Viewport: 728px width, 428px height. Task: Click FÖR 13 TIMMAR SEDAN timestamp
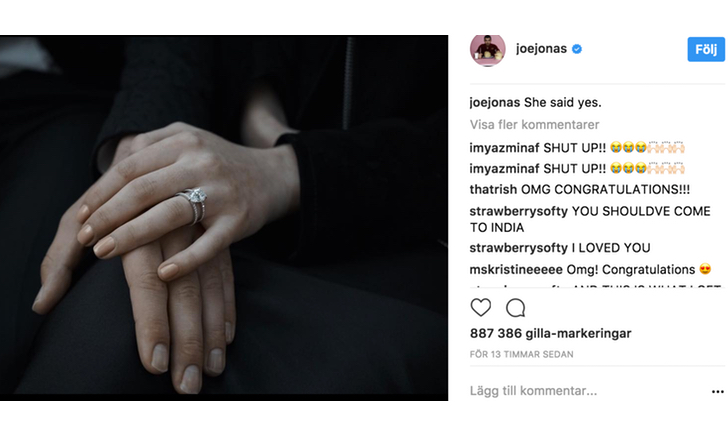[x=521, y=354]
